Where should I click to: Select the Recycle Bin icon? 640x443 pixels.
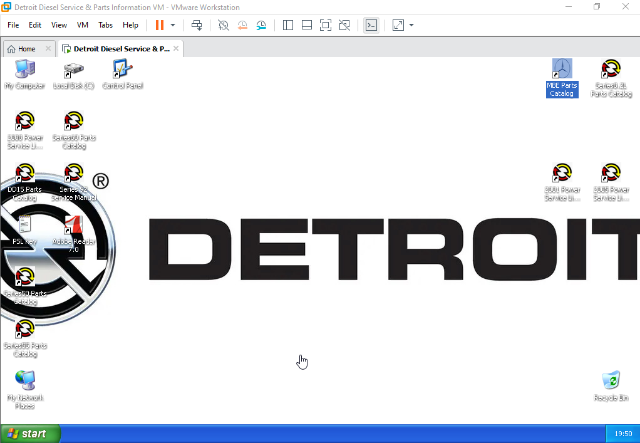(x=611, y=385)
